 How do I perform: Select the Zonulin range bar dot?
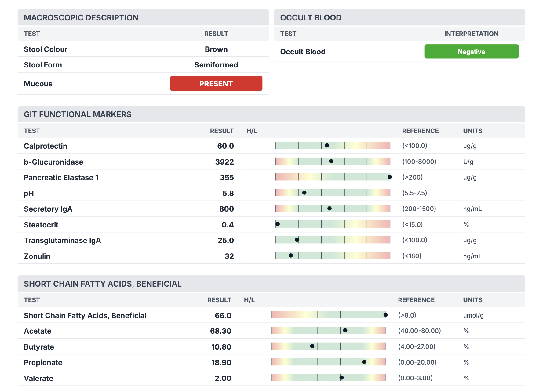coord(291,256)
